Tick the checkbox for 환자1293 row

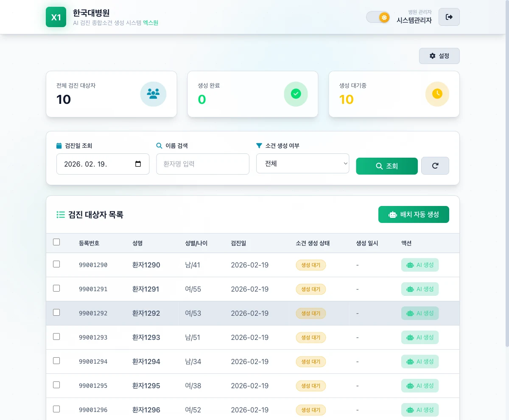click(x=56, y=337)
